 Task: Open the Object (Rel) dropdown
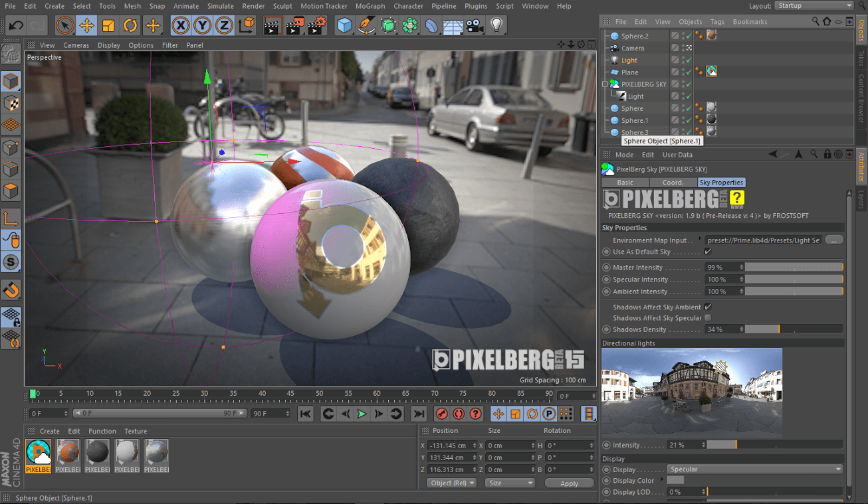(452, 483)
